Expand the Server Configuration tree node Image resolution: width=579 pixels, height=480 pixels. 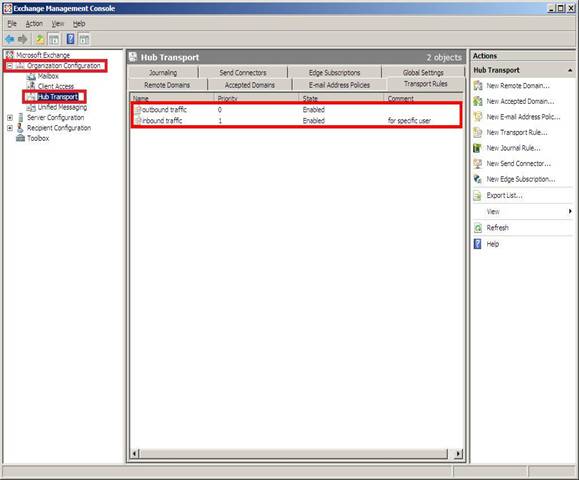point(10,117)
